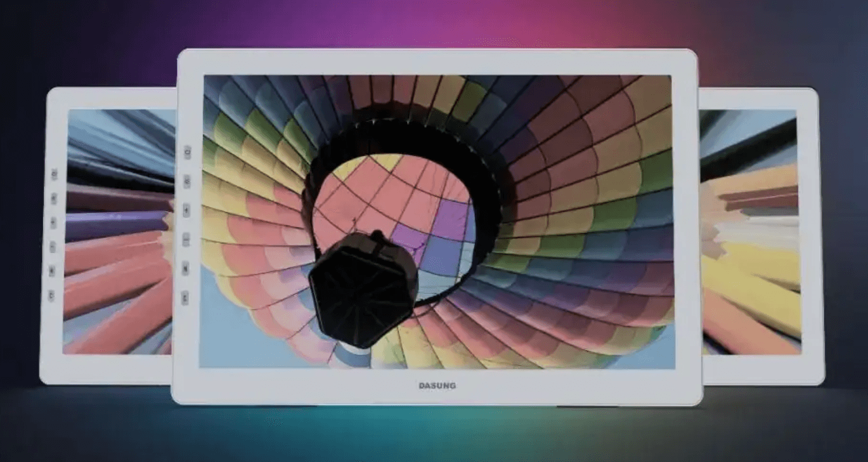Click the second bezel button on the left monitor
The height and width of the screenshot is (462, 868).
pos(53,198)
